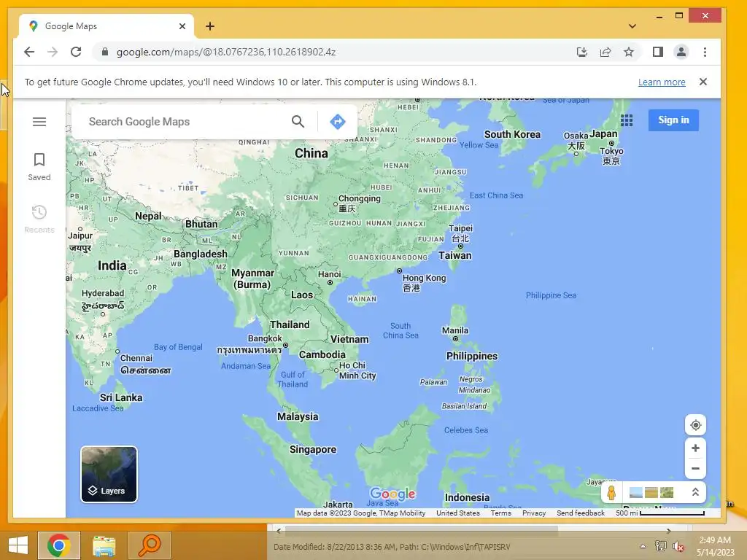Click the search magnifier icon
Image resolution: width=747 pixels, height=560 pixels.
coord(298,122)
